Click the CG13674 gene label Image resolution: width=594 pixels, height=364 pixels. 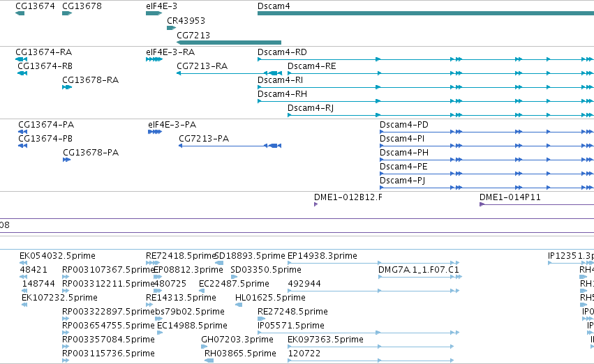coord(35,6)
